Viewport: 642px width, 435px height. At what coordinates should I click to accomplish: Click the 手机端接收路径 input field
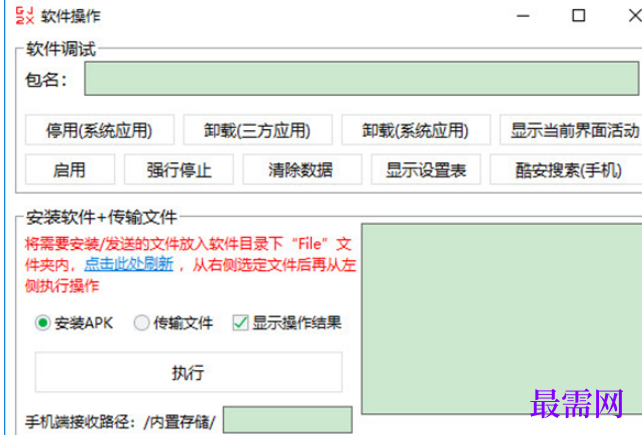click(287, 420)
